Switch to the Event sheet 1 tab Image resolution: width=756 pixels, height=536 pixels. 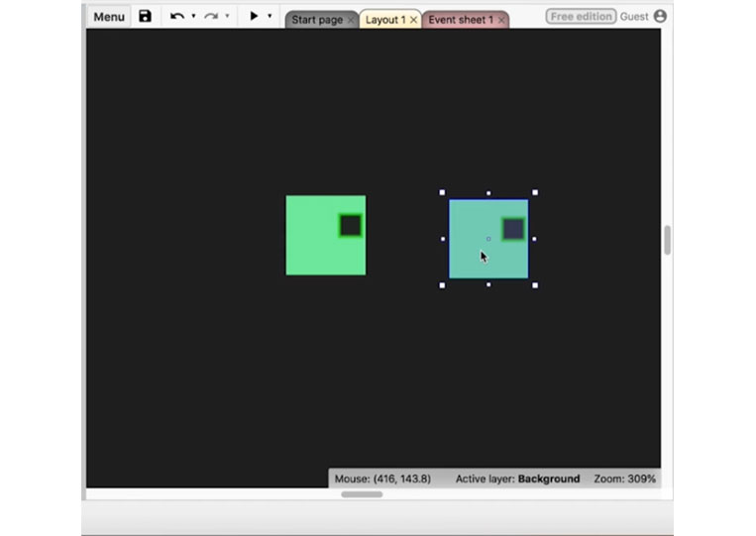(461, 20)
